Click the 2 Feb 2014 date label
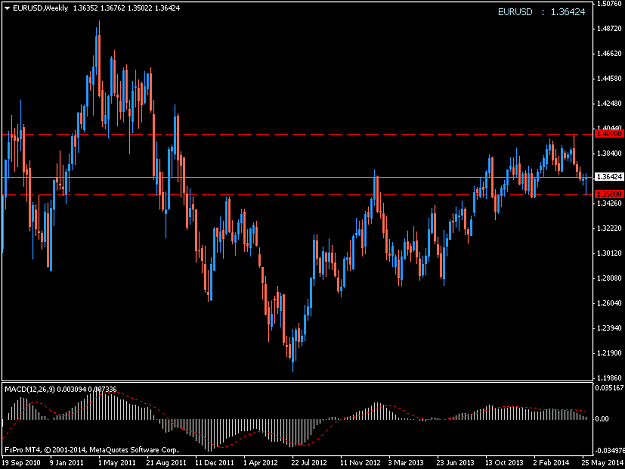Viewport: 625px width, 469px height. click(551, 463)
